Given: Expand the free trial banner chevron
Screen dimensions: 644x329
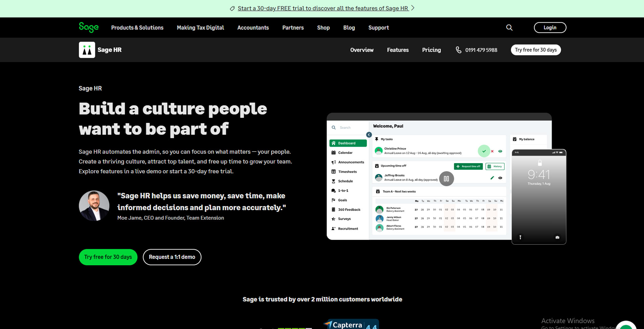Looking at the screenshot, I should coord(413,8).
